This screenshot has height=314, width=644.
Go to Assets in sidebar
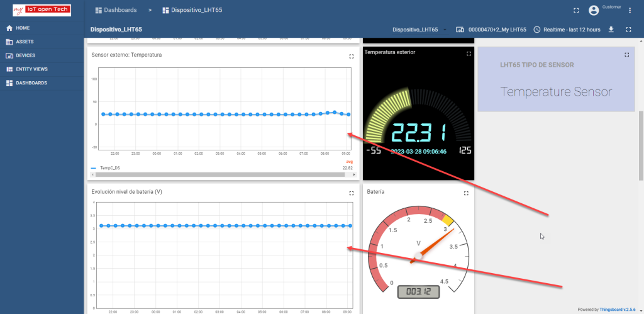25,42
